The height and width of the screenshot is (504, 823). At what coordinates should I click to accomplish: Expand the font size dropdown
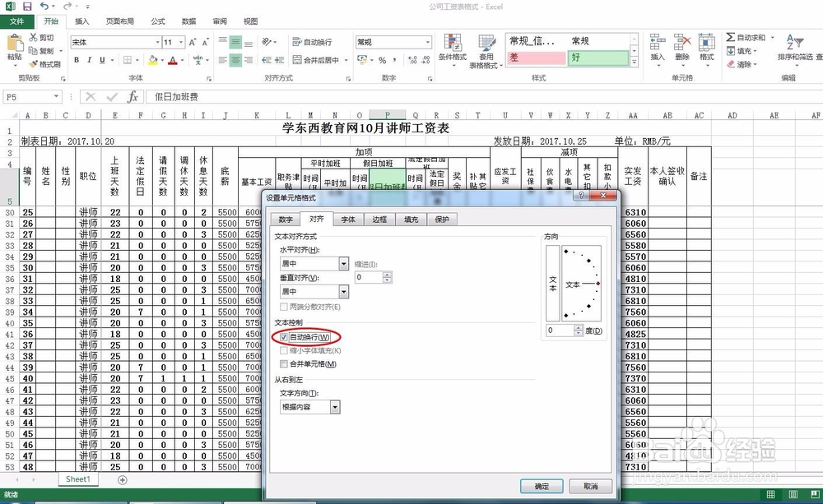180,42
